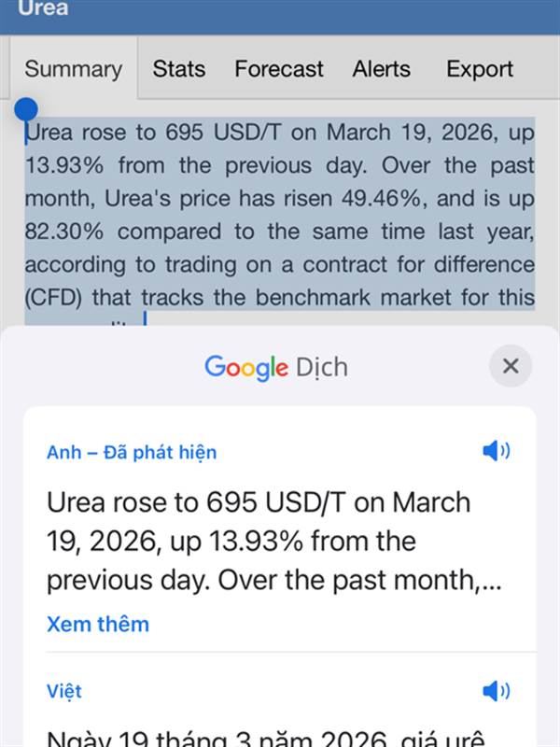Go to the Forecast tab
The height and width of the screenshot is (747, 560).
pos(279,68)
